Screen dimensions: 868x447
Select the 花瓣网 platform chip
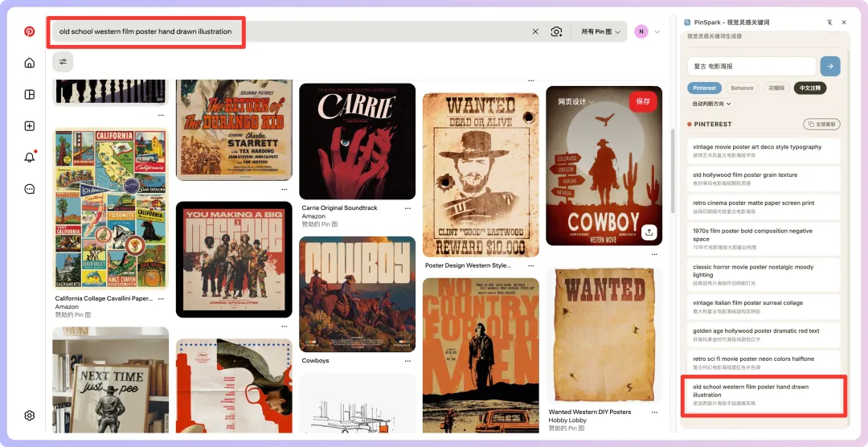coord(776,88)
